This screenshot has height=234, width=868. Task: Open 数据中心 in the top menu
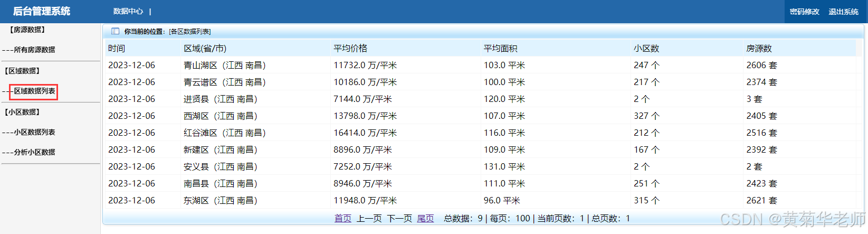pyautogui.click(x=128, y=11)
